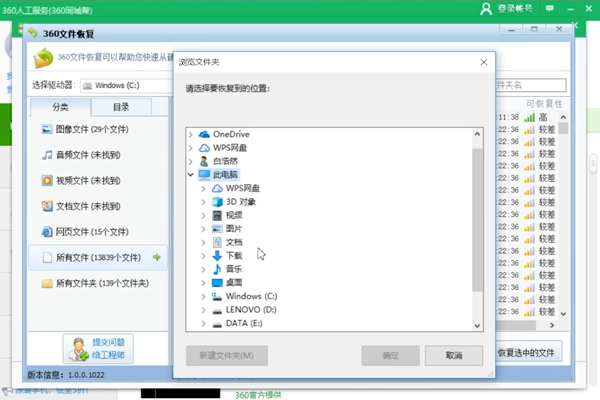
Task: Select 图像文件 (29个文件) category
Action: 98,129
